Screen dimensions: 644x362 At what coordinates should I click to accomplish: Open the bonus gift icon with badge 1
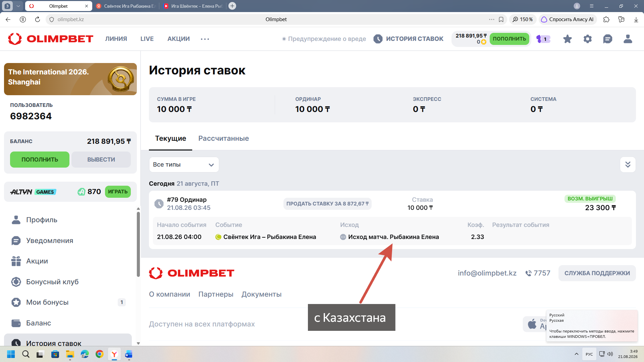click(x=543, y=39)
